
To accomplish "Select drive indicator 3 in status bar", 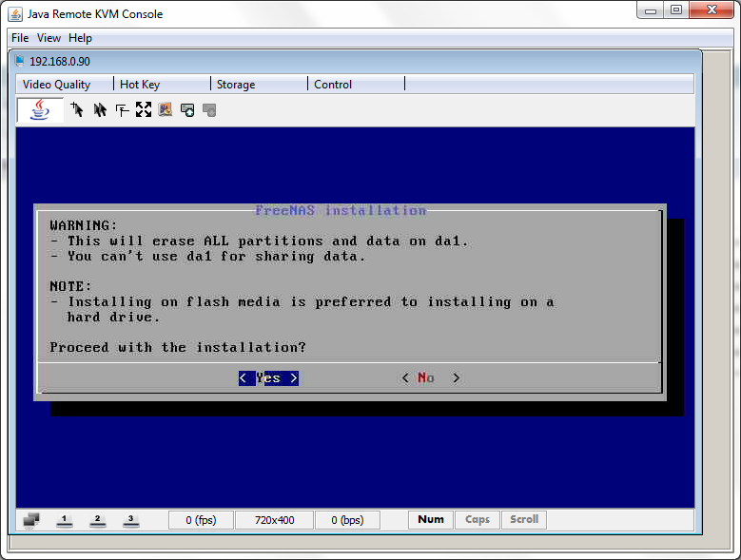I will click(130, 520).
